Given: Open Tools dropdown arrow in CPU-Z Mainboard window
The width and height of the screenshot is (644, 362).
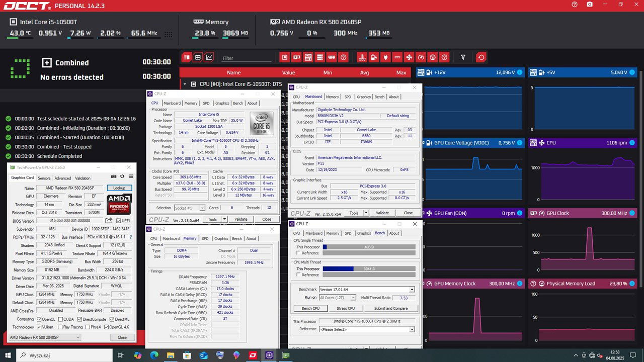Looking at the screenshot, I should 366,213.
